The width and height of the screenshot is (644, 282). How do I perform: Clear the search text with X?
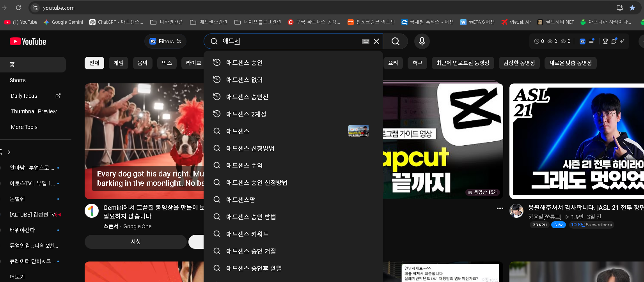pos(376,41)
